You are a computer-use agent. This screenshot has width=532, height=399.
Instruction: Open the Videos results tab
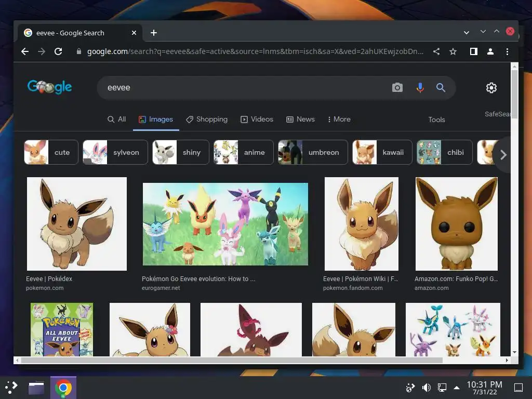(x=257, y=119)
